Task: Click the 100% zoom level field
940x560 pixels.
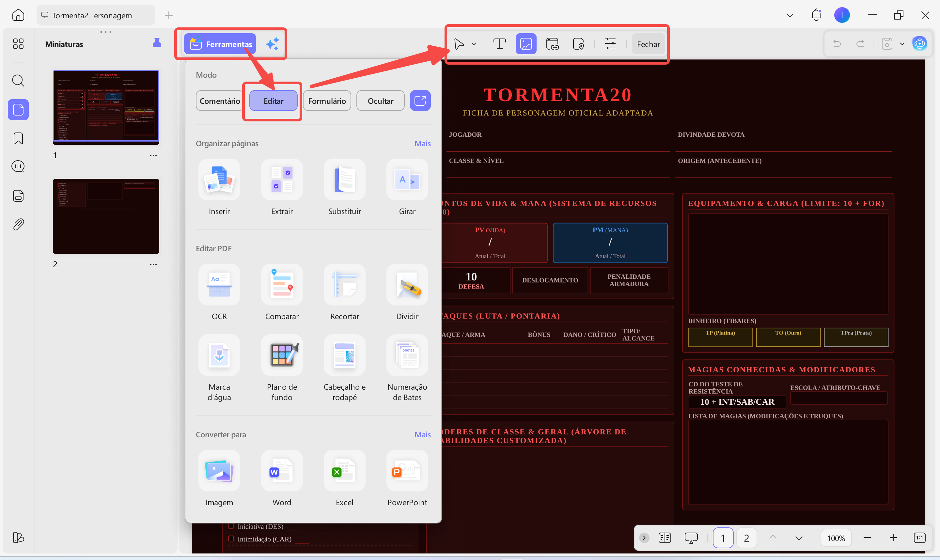Action: (836, 538)
